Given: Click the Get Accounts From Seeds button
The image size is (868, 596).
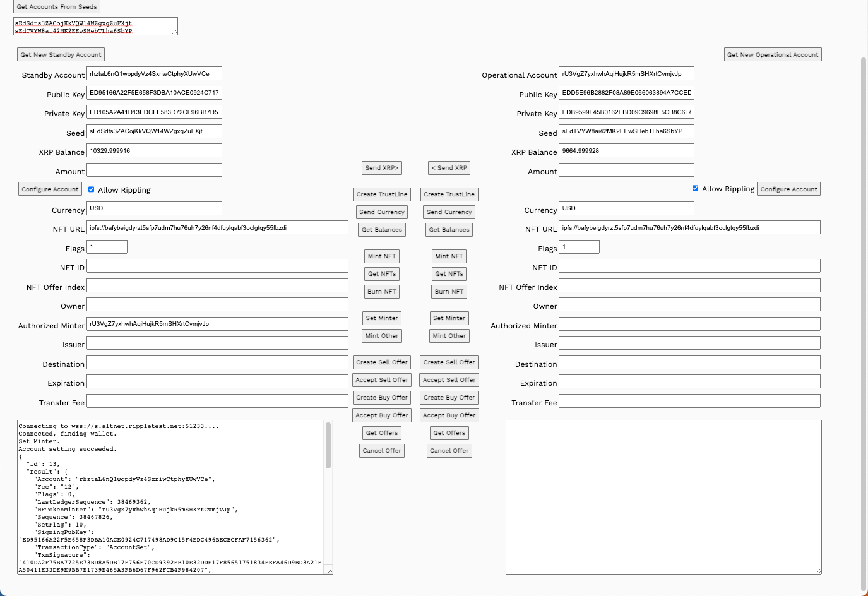Looking at the screenshot, I should [x=57, y=6].
